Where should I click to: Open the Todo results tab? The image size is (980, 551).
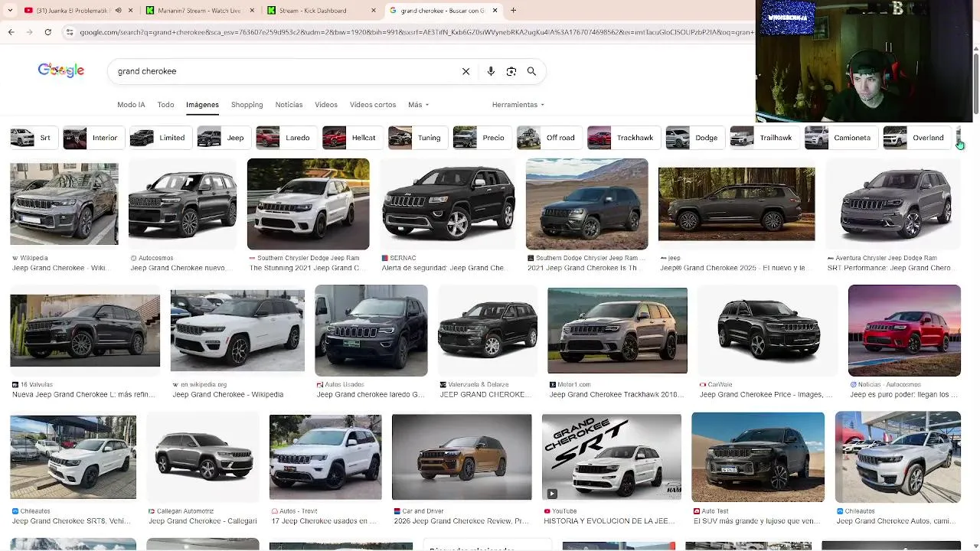[165, 105]
